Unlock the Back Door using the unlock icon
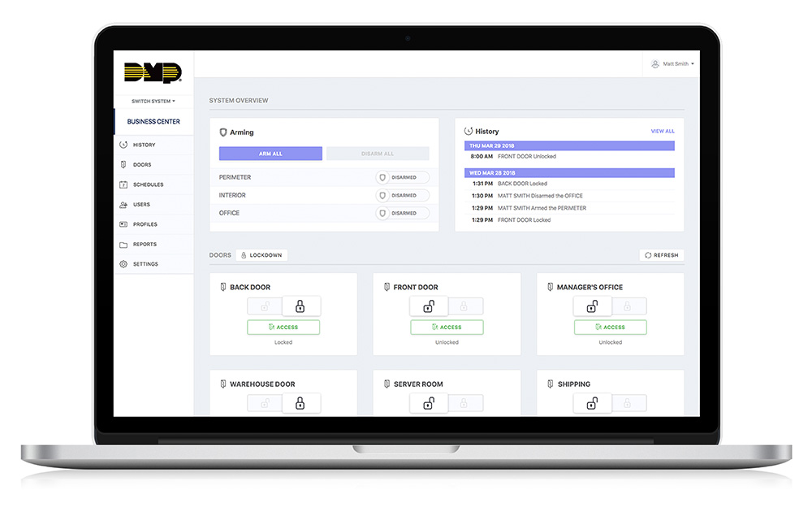 tap(265, 306)
